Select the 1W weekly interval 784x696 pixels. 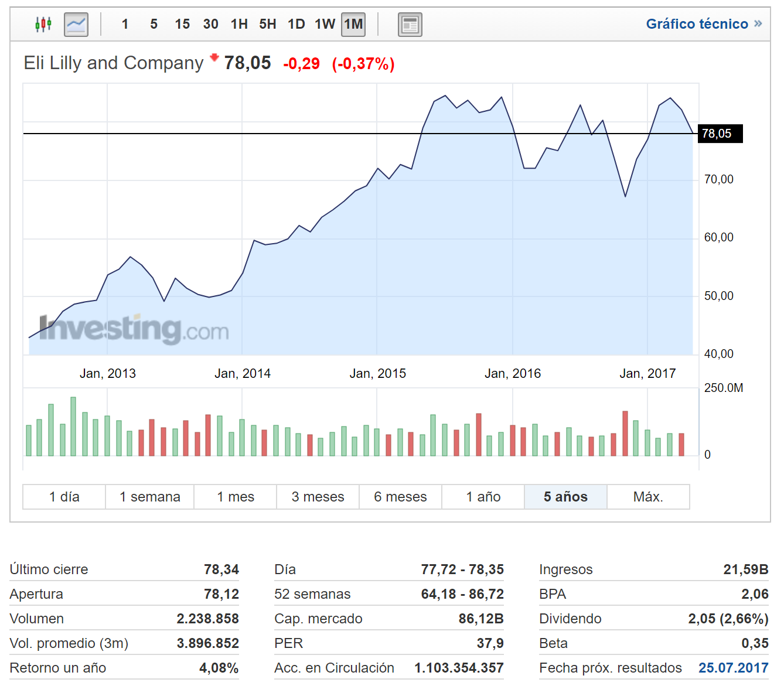point(325,24)
